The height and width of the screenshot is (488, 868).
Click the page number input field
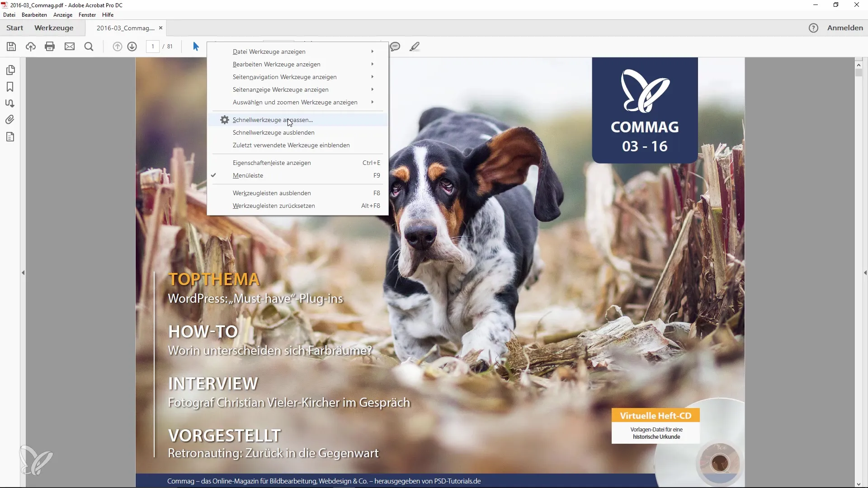[x=153, y=47]
